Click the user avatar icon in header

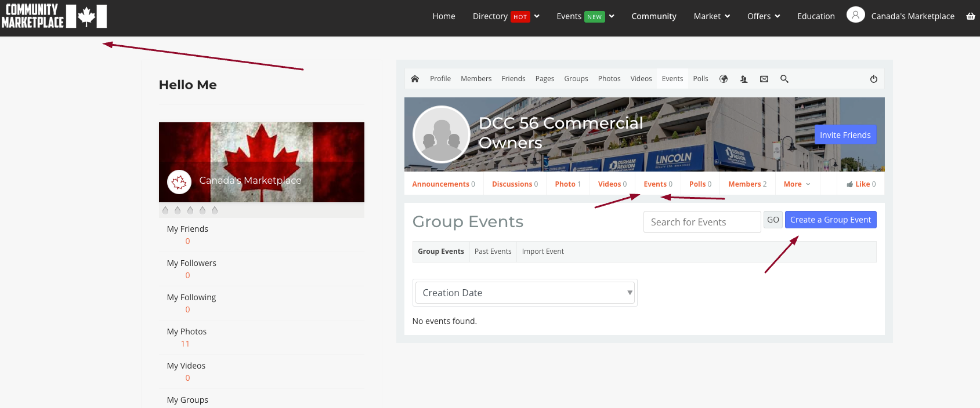point(855,15)
